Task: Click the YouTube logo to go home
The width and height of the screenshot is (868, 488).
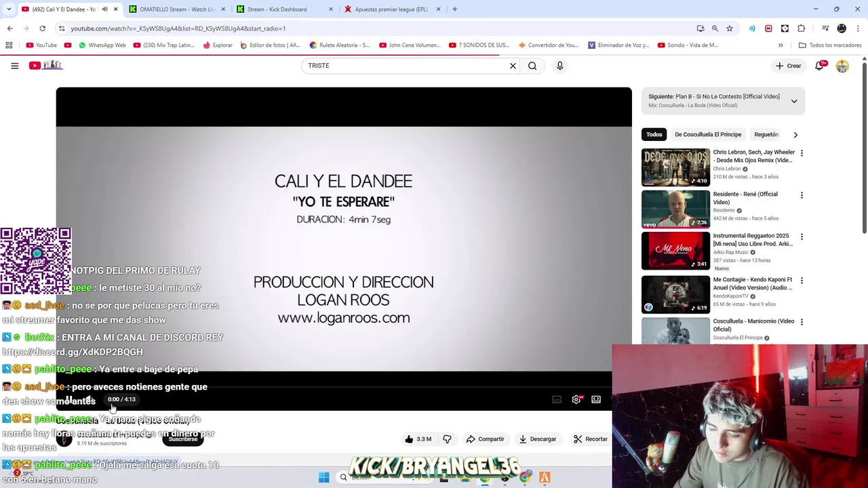Action: pyautogui.click(x=46, y=65)
